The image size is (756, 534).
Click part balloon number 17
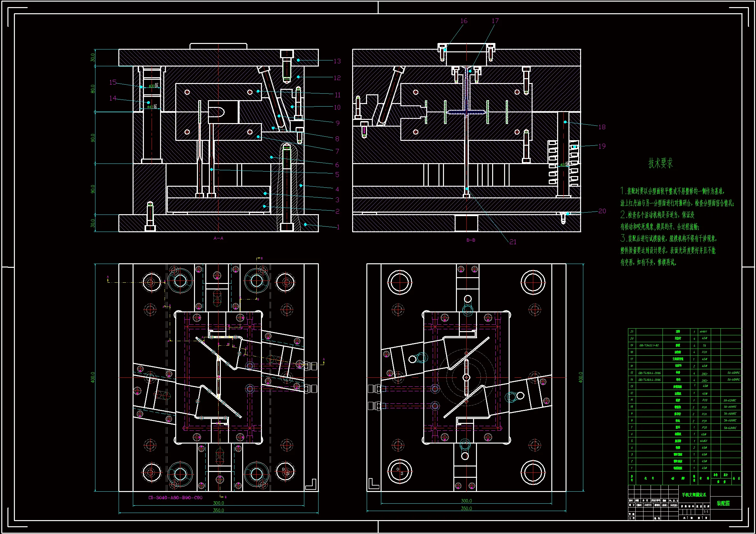tap(495, 21)
